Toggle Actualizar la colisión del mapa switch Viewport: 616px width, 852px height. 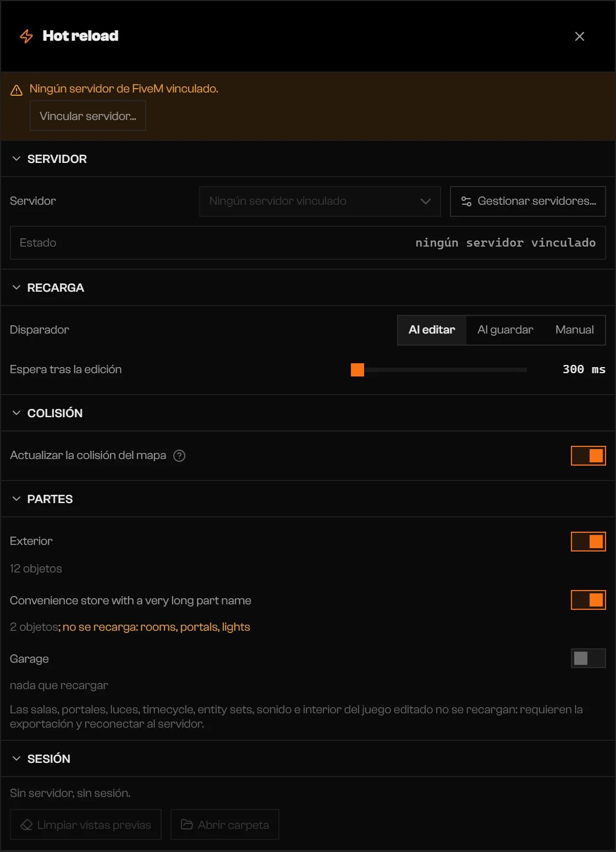point(588,456)
